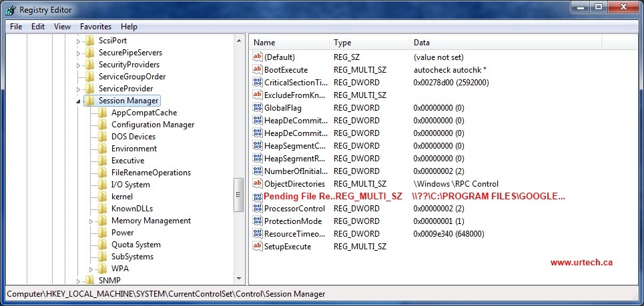644x306 pixels.
Task: Click the tree pane scroll down arrow
Action: [238, 278]
